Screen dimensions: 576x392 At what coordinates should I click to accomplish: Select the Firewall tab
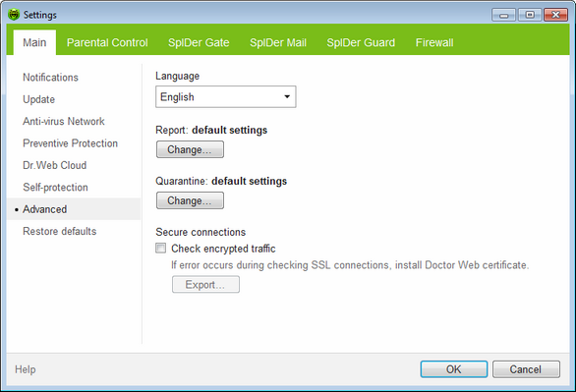(x=434, y=42)
